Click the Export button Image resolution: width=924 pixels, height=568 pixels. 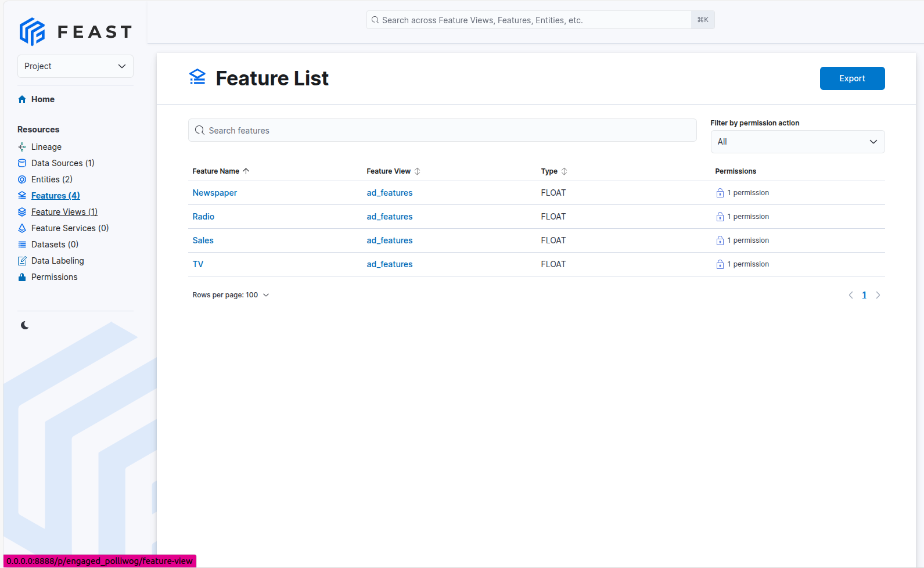coord(851,78)
